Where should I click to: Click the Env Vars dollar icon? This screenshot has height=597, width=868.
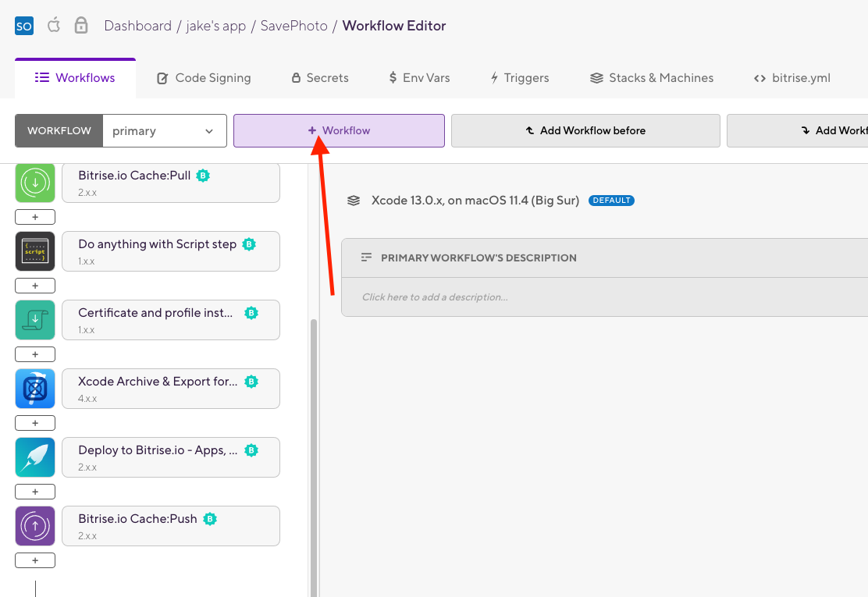coord(393,77)
